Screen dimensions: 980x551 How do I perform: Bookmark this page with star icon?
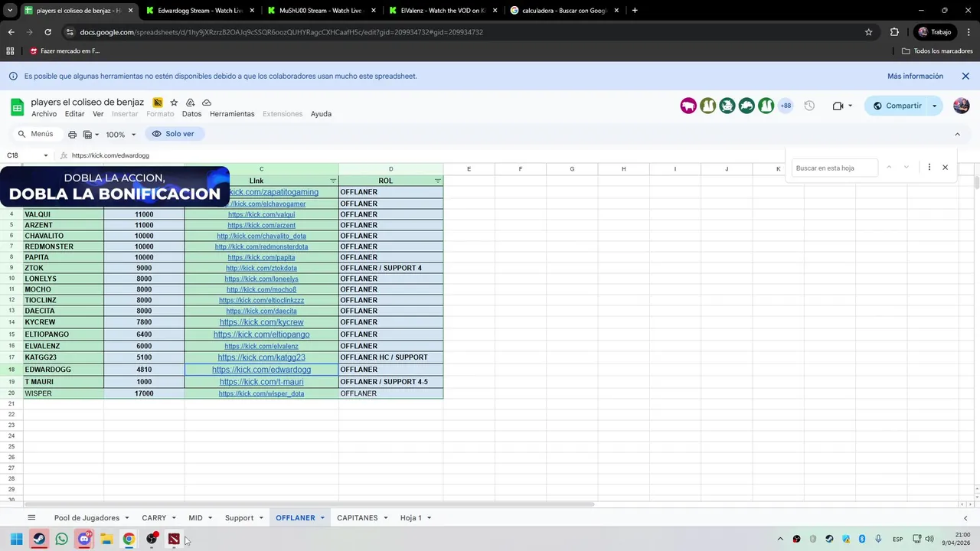click(x=868, y=32)
